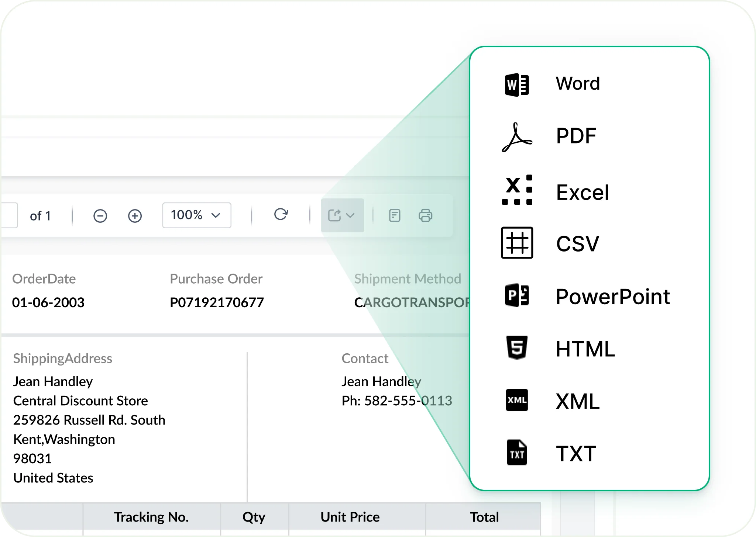Choose Excel from export menu

click(x=582, y=192)
